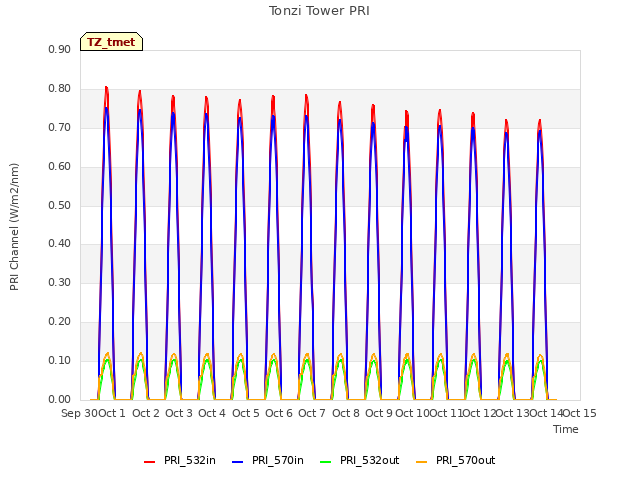
Task: Click the PRI_570out legend label
Action: (466, 460)
